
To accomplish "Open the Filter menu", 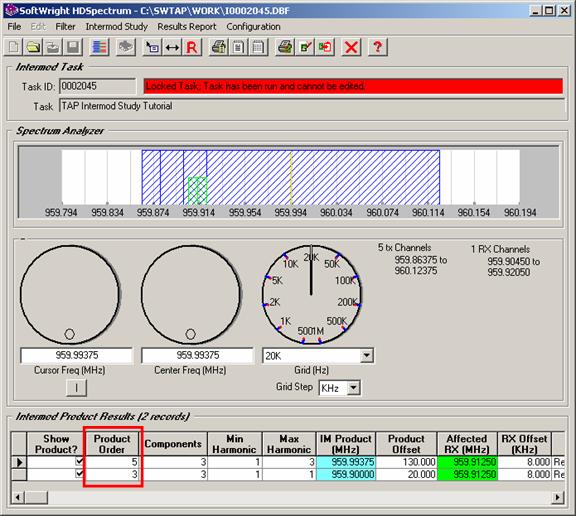I will (65, 27).
